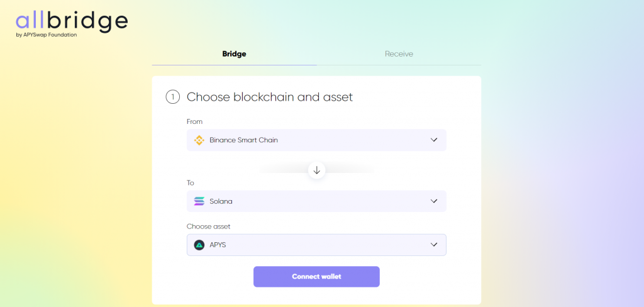Switch to the Bridge tab
This screenshot has height=307, width=644.
(x=234, y=54)
